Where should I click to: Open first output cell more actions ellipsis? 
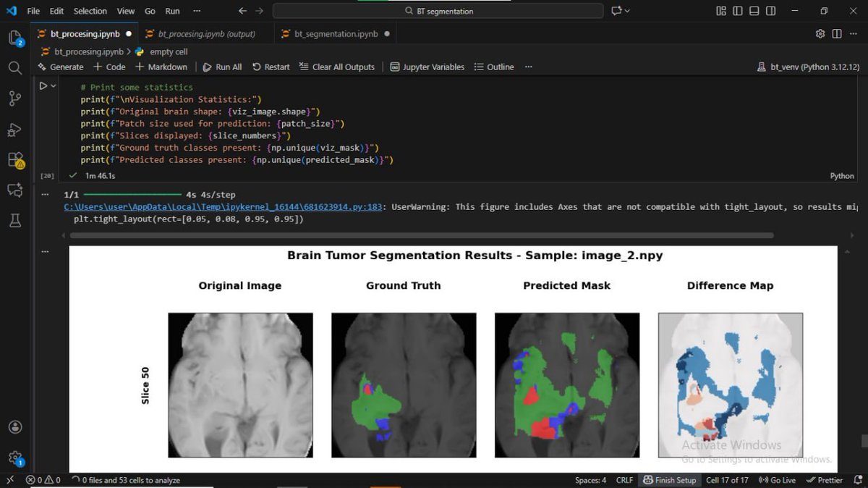46,195
